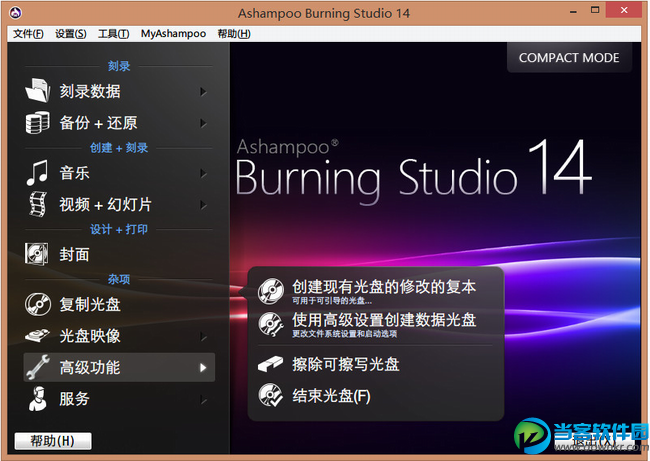Expand the 服务 submenu arrow
This screenshot has height=461, width=650.
tap(203, 400)
